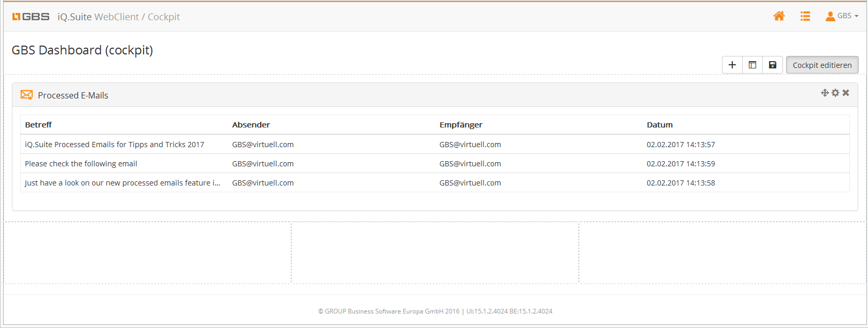Click the orange Home icon

point(779,16)
